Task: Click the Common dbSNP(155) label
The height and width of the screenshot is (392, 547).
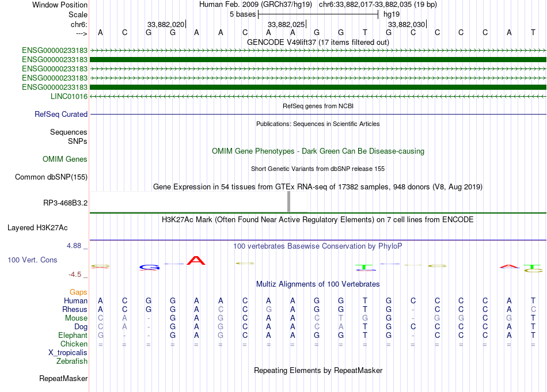Action: click(x=51, y=177)
